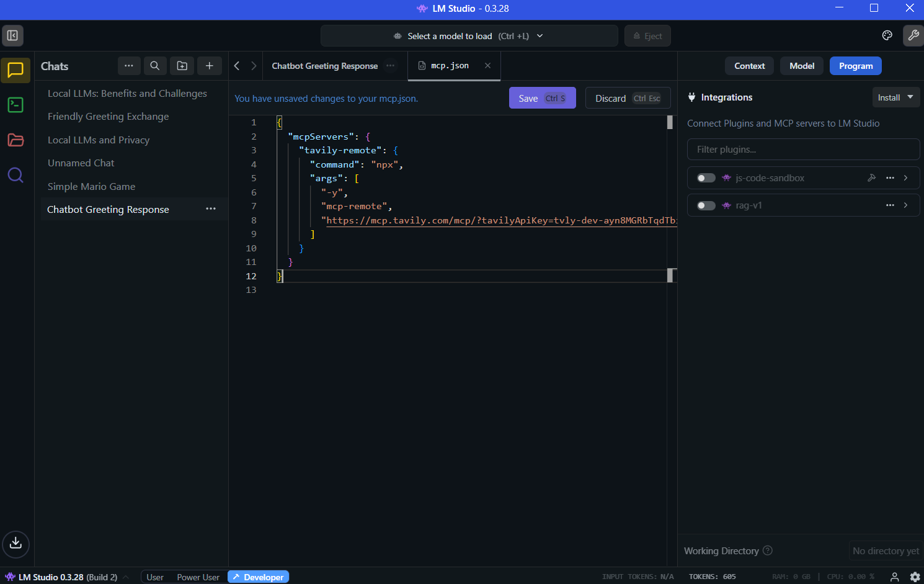Switch to the Chatbot Greeting Response tab
The width and height of the screenshot is (924, 584).
pyautogui.click(x=324, y=66)
